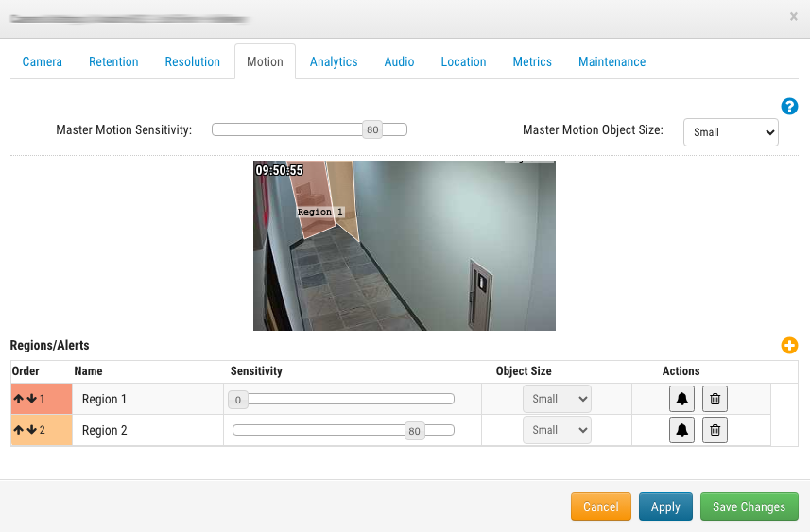This screenshot has width=810, height=532.
Task: Move Region 2 up with arrow
Action: (19, 431)
